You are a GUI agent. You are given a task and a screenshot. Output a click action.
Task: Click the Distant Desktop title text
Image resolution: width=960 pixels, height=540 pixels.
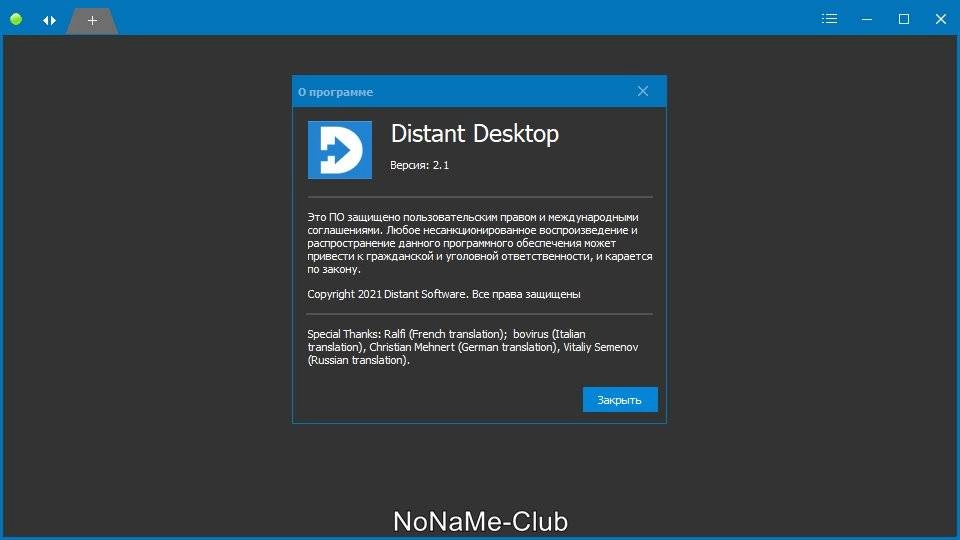[x=474, y=133]
